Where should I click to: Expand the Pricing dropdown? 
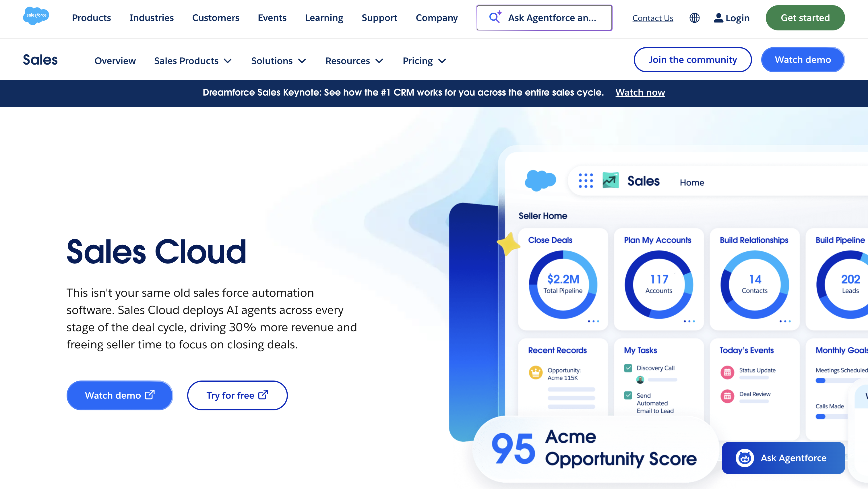[425, 61]
